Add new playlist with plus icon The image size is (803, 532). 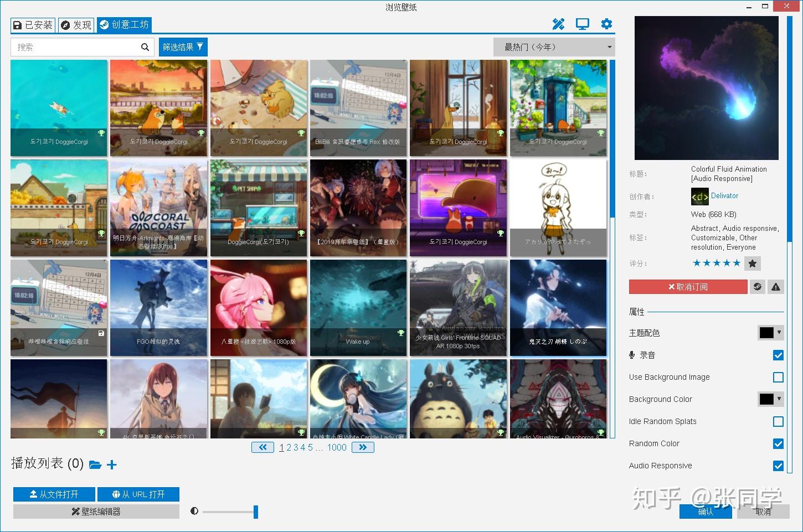pos(112,464)
